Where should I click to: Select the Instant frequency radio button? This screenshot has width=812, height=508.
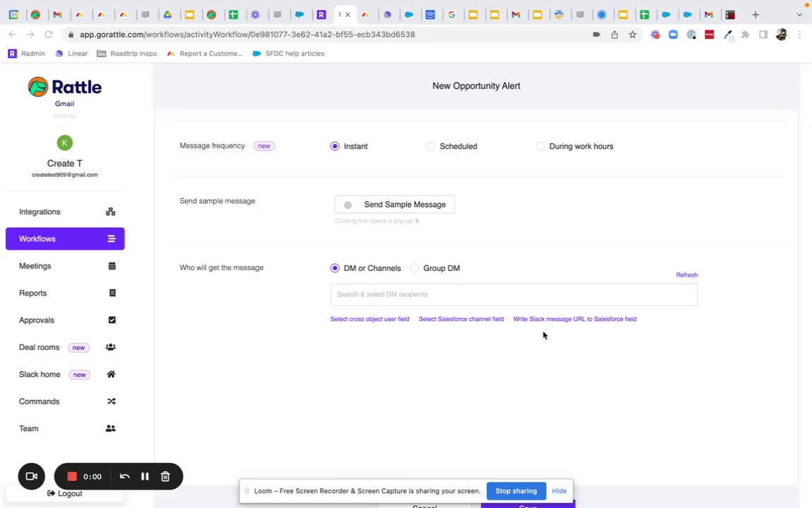335,146
